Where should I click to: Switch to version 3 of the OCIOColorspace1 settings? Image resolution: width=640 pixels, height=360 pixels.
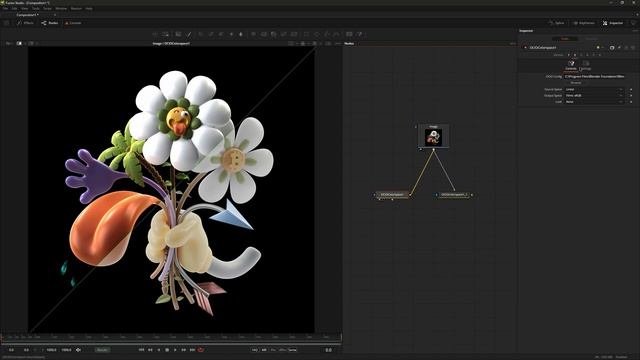coord(581,55)
